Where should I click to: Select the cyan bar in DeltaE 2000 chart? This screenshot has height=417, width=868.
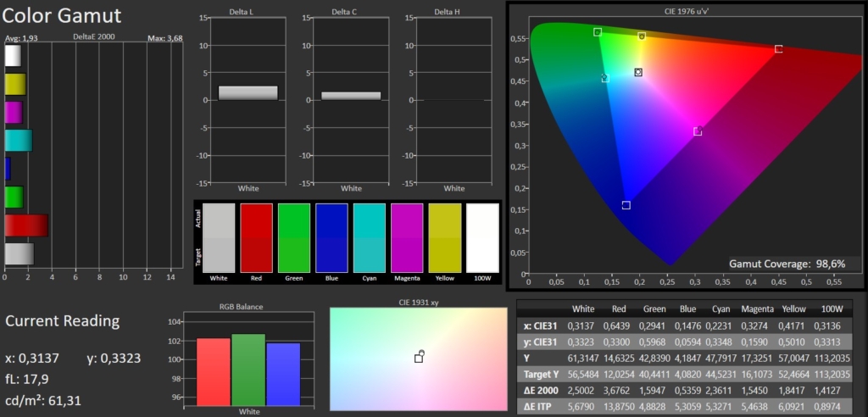click(18, 141)
